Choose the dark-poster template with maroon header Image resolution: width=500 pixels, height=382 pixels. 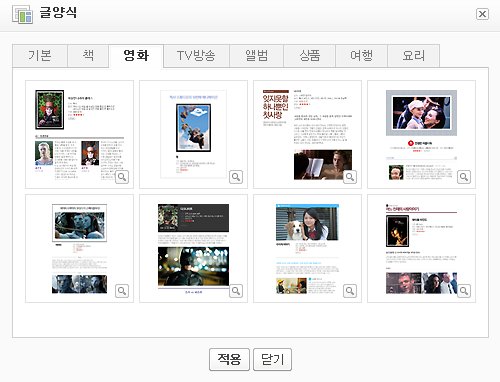click(x=421, y=249)
